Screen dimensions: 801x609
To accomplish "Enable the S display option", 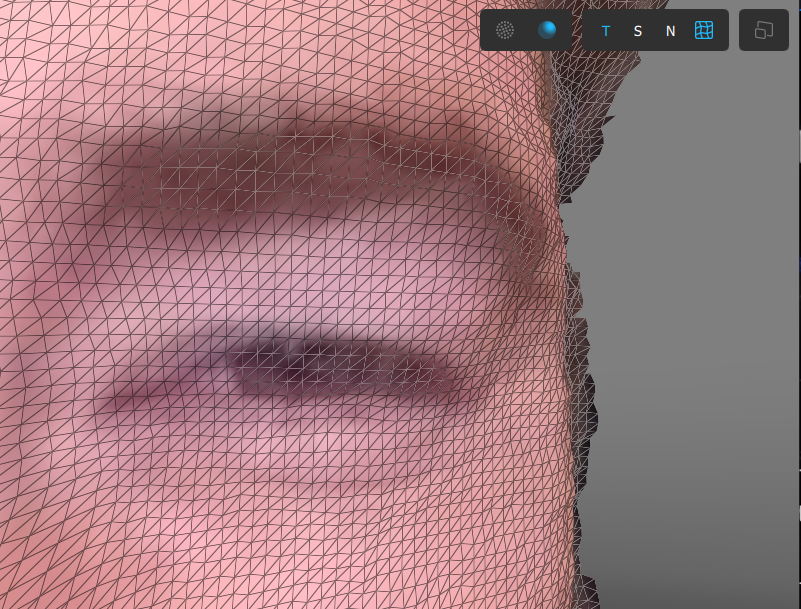I will coord(638,31).
